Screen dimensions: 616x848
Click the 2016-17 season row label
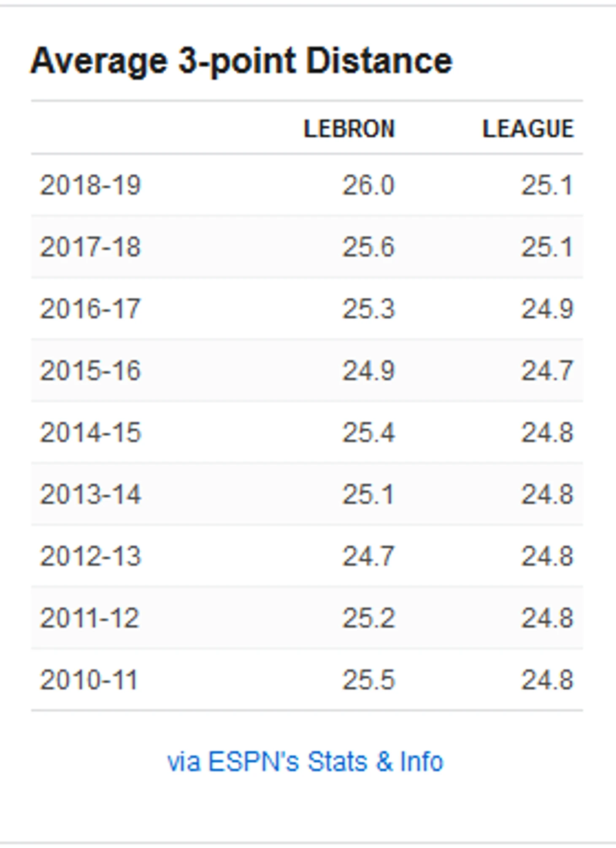[90, 309]
